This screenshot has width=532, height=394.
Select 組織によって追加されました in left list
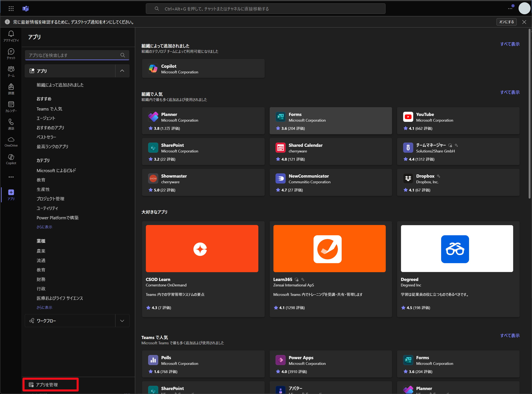point(60,85)
